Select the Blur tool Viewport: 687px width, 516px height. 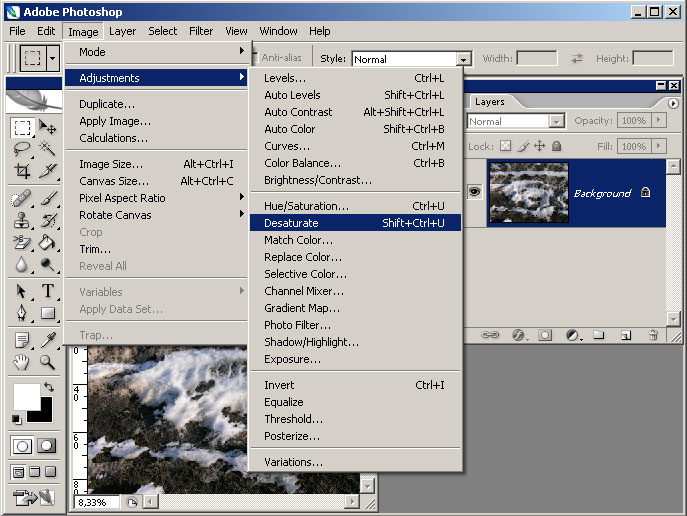point(21,264)
